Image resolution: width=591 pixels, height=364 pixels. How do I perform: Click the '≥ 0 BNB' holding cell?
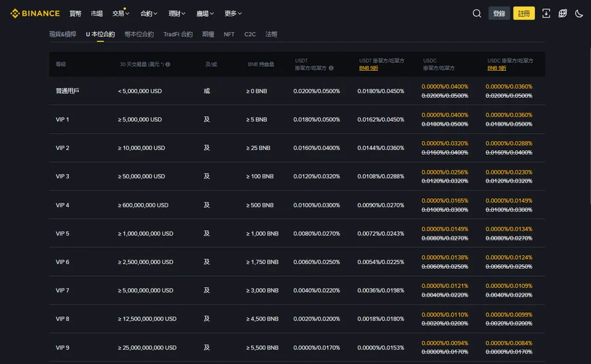257,91
